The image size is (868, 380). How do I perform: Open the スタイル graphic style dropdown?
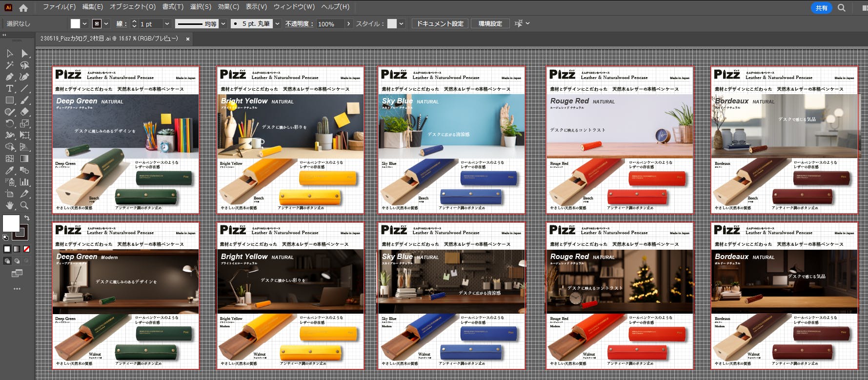[401, 24]
